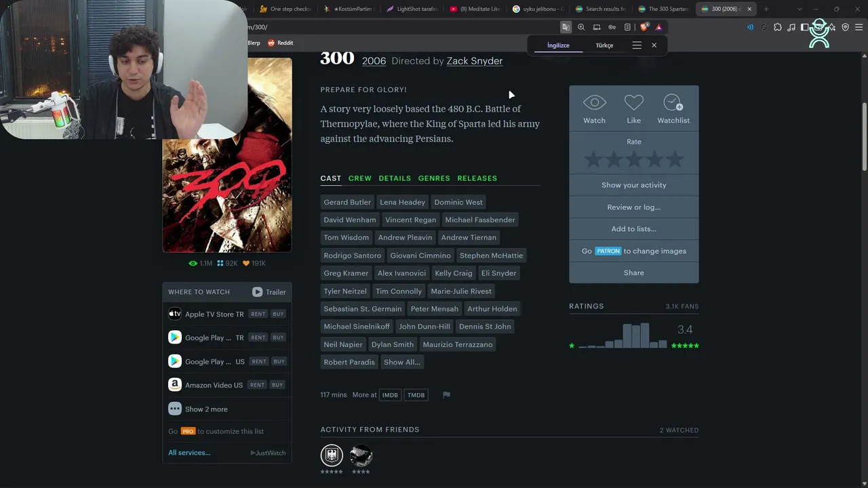Open the Google Play US service icon

pos(175,361)
